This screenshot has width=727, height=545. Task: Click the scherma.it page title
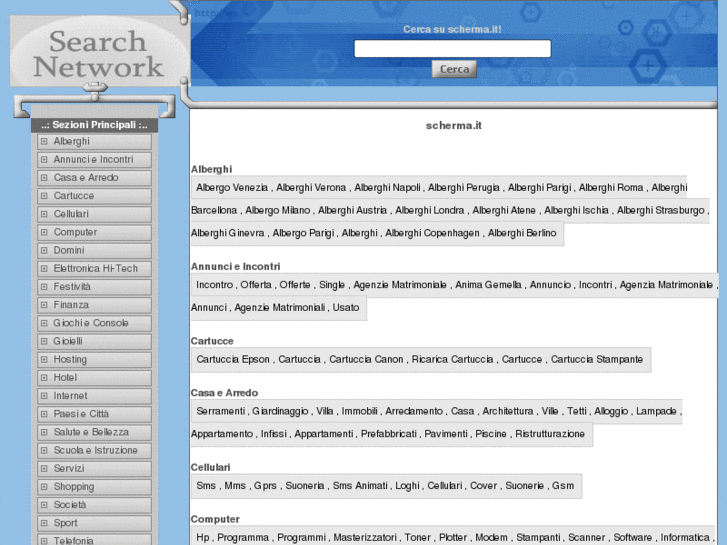click(453, 126)
